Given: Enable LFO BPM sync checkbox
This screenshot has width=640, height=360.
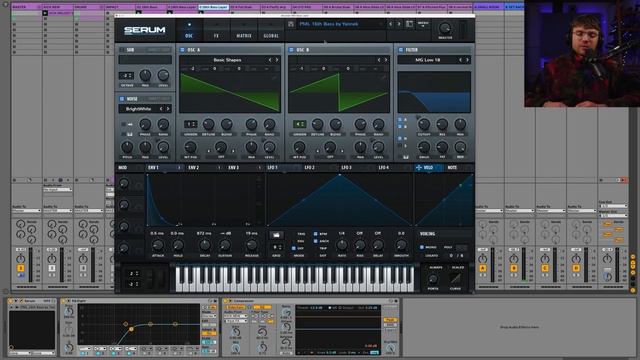Looking at the screenshot, I should pos(316,234).
